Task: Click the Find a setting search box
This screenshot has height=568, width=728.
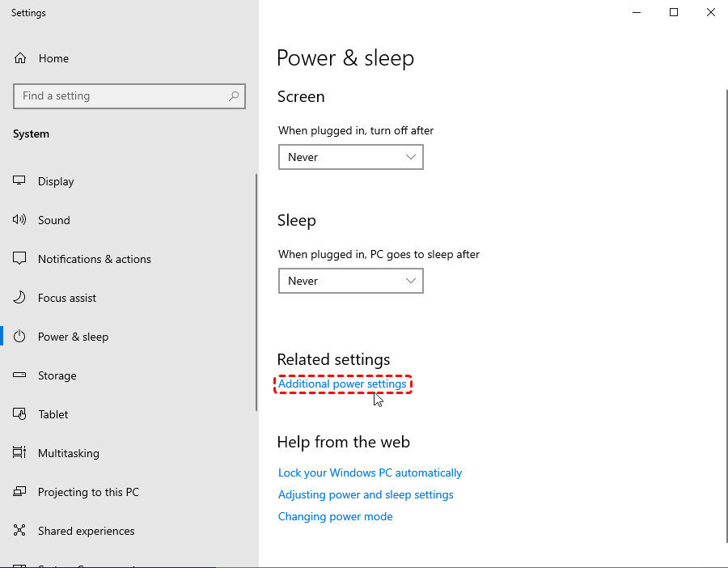Action: [x=129, y=96]
